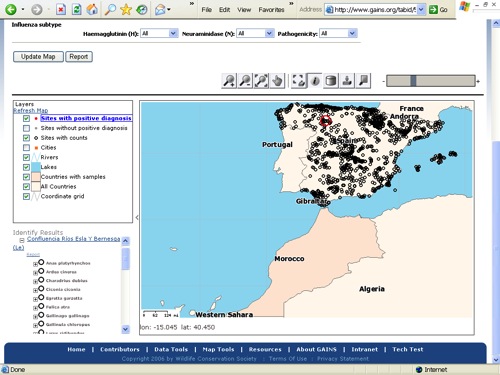Select the zoom in magnifier map tool
Viewport: 500px width, 375px height.
point(229,81)
